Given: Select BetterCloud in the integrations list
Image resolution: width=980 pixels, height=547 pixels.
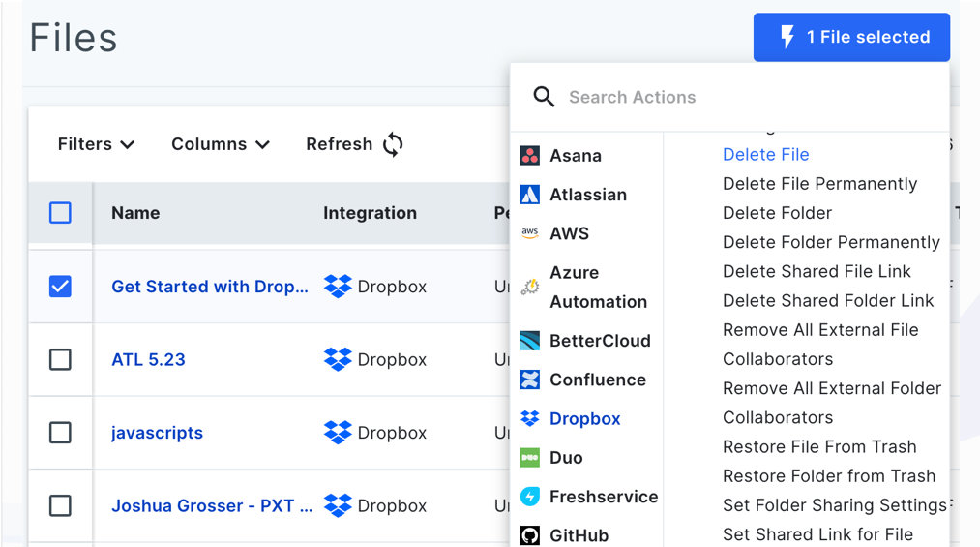Looking at the screenshot, I should click(600, 341).
